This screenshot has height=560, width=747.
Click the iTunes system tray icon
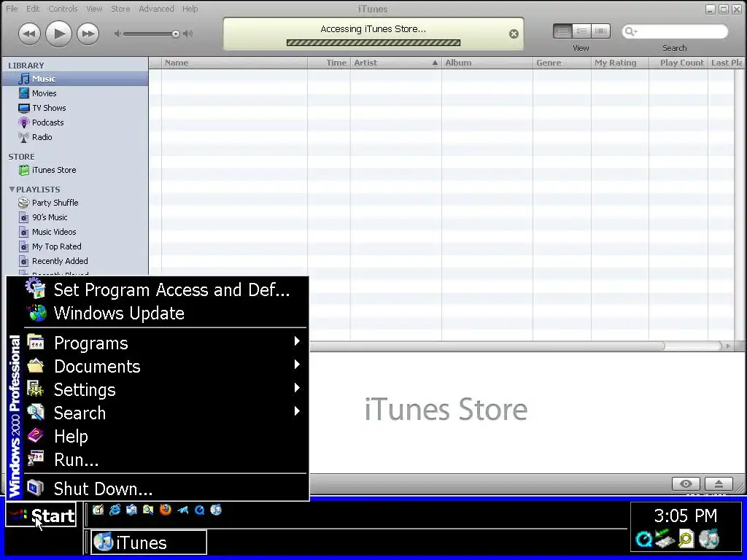click(709, 540)
